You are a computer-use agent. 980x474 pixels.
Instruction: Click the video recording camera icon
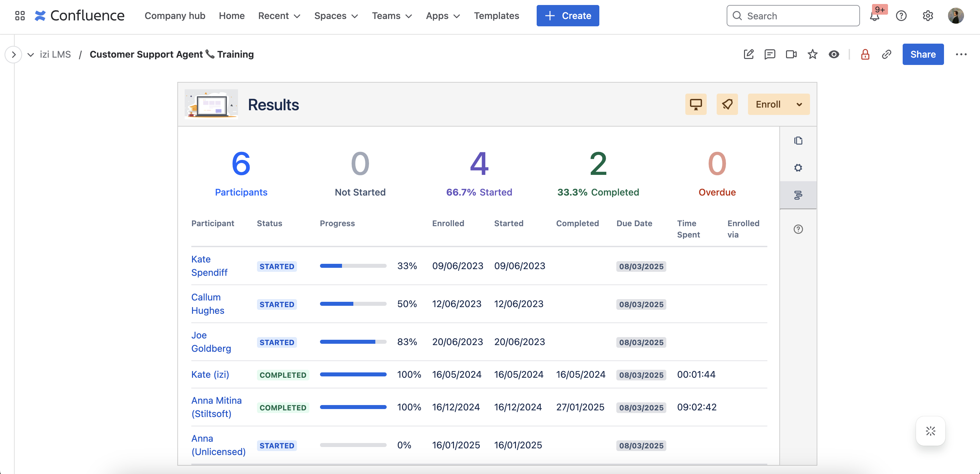point(791,54)
